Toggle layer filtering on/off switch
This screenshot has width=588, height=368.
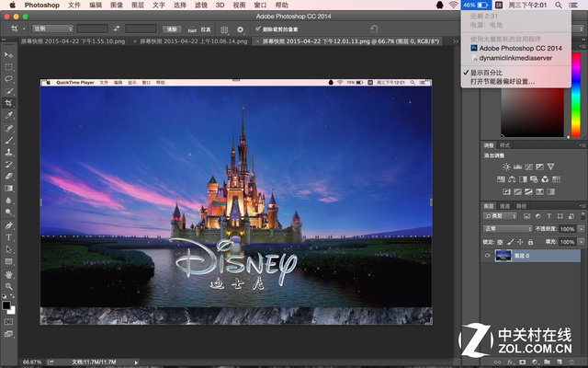pyautogui.click(x=582, y=216)
